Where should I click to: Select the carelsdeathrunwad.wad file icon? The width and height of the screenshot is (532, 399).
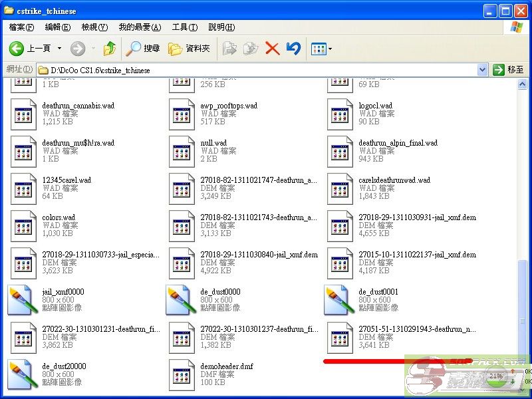(x=339, y=188)
